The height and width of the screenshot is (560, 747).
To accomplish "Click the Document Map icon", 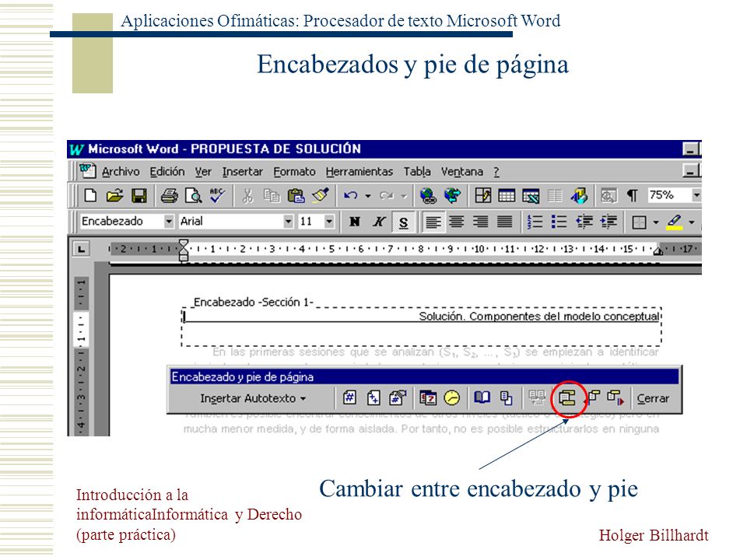I will 608,196.
